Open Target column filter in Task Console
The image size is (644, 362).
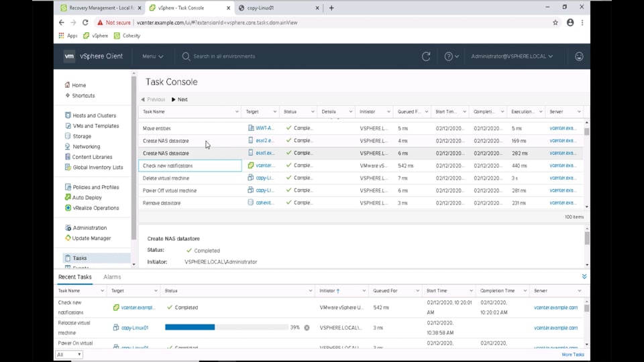coord(275,112)
